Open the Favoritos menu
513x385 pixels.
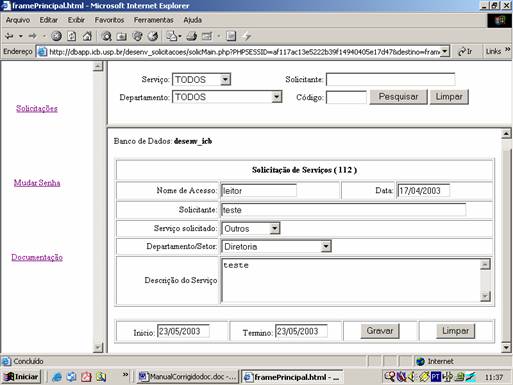click(x=109, y=20)
